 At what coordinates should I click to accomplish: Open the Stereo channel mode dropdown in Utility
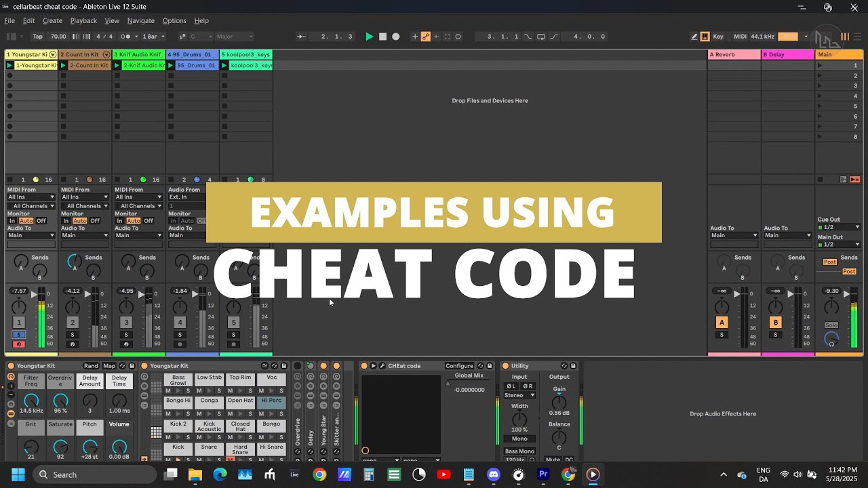pos(519,395)
